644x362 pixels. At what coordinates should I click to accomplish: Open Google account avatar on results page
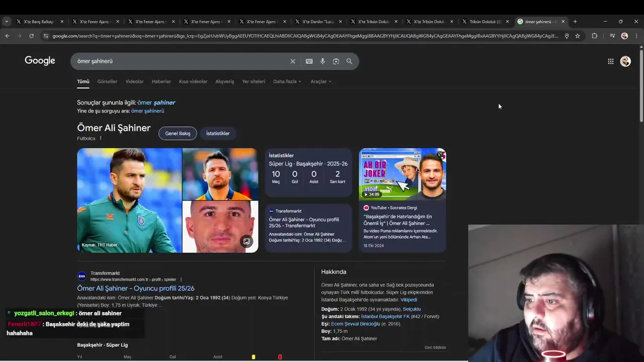[x=625, y=61]
